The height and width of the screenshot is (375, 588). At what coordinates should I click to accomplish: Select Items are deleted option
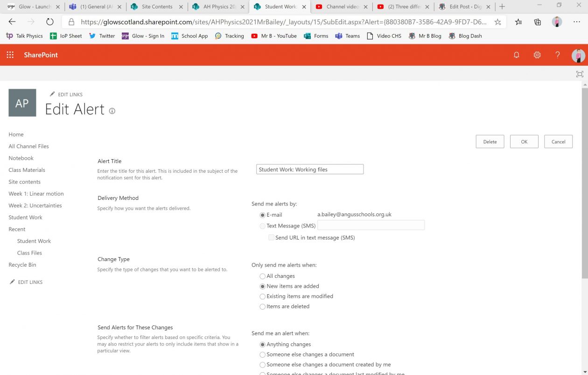pos(262,307)
